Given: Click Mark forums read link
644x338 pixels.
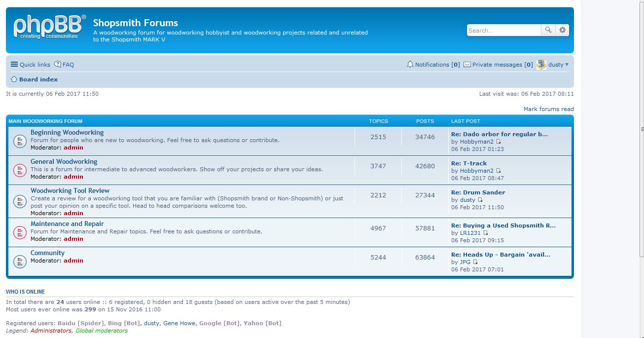Looking at the screenshot, I should coord(548,109).
